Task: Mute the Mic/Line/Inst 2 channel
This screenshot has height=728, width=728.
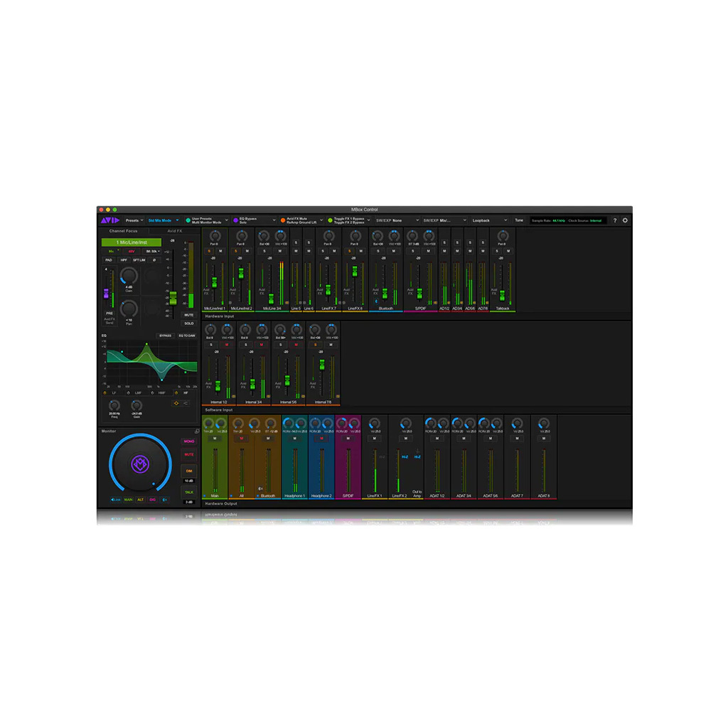Action: click(x=247, y=251)
